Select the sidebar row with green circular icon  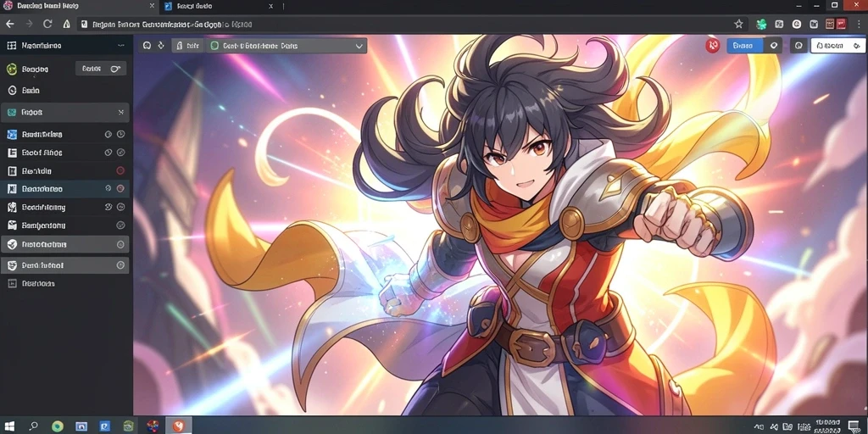pos(36,70)
